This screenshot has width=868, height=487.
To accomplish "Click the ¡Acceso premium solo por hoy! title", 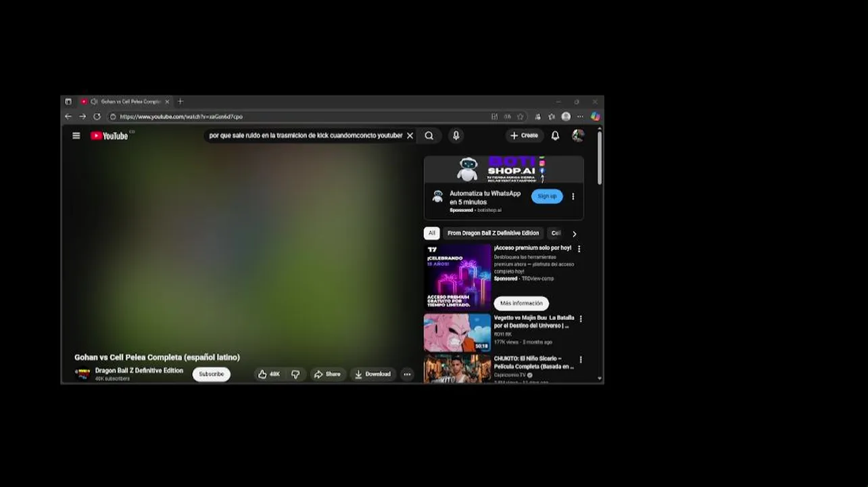I will [x=533, y=248].
